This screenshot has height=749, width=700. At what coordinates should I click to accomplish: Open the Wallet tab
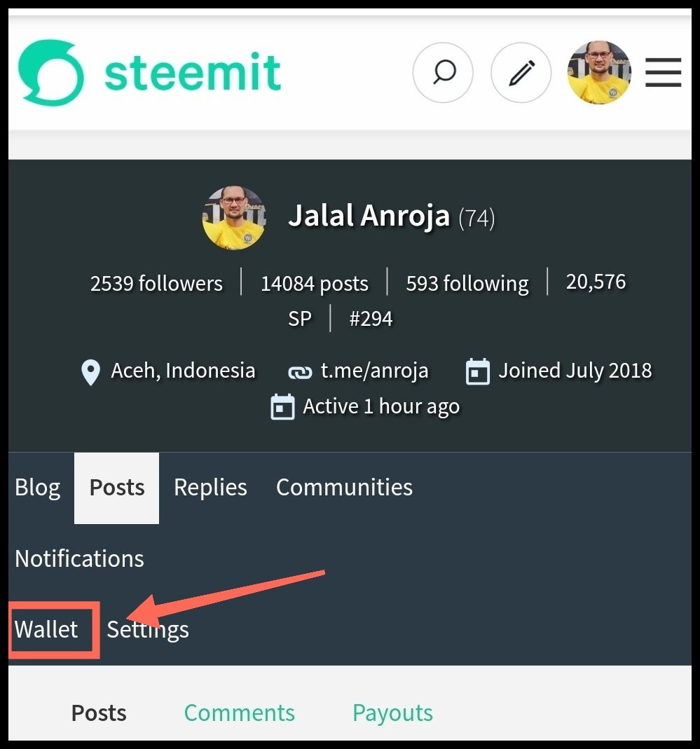coord(46,630)
